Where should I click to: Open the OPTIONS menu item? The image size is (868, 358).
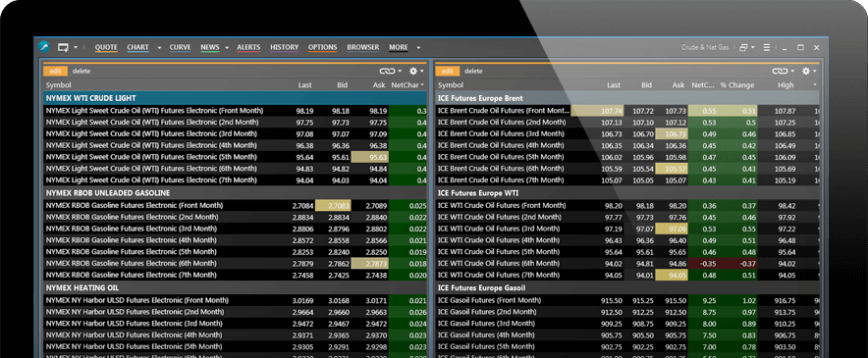[x=323, y=48]
